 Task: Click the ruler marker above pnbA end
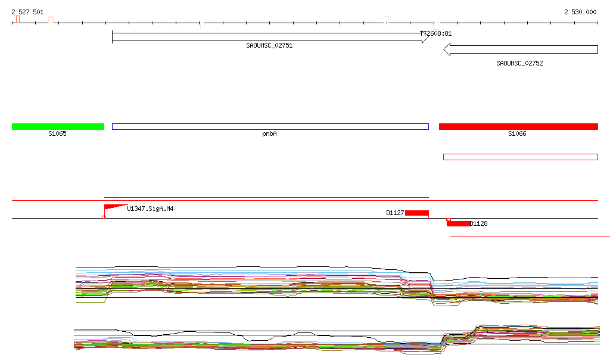387,20
